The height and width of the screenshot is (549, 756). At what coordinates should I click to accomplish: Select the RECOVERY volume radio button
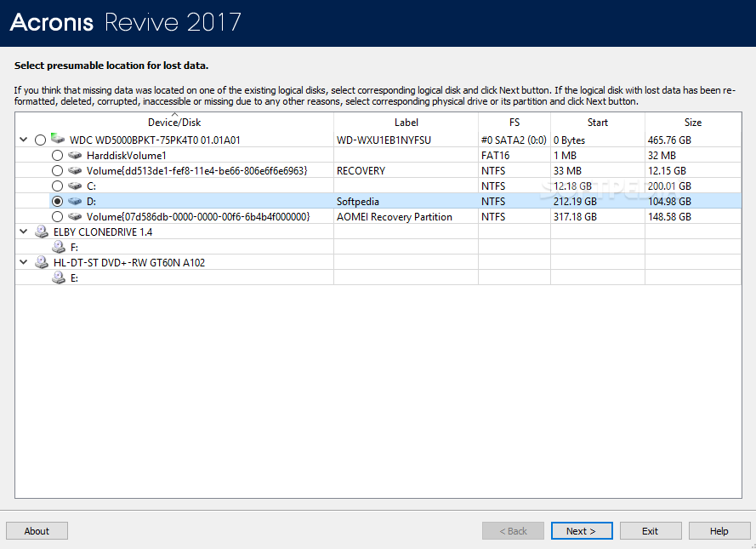(57, 171)
